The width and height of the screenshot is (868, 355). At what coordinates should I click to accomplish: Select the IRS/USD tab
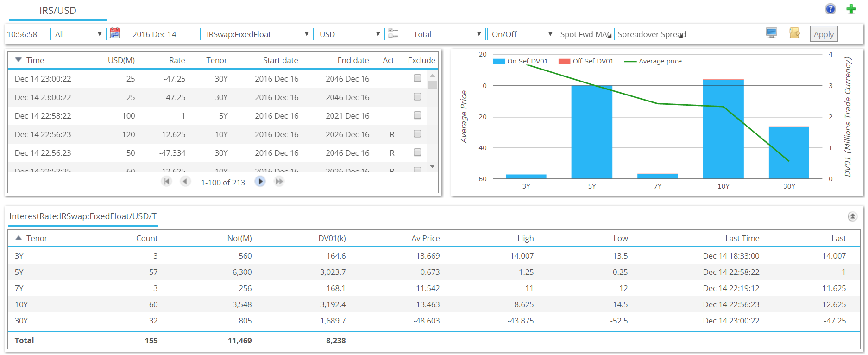pos(58,10)
